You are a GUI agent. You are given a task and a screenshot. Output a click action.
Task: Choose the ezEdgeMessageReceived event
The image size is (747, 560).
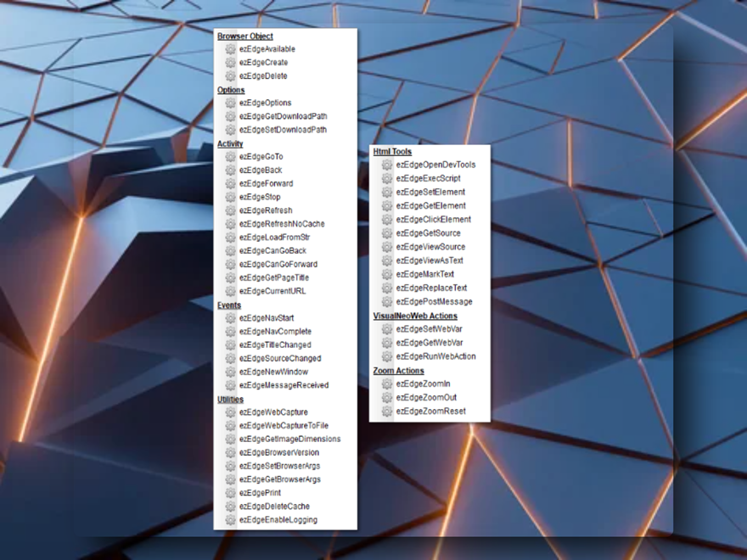[284, 385]
